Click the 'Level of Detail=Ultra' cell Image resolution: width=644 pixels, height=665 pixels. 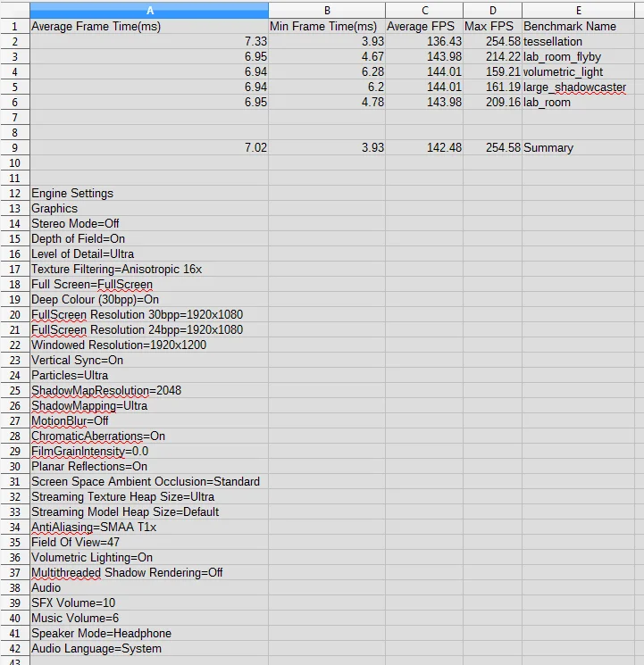149,254
